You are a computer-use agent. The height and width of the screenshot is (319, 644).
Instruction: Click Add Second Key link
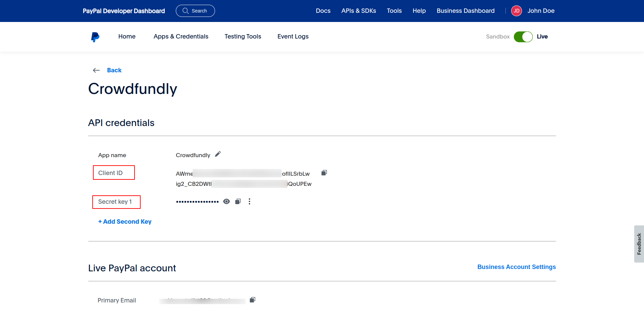coord(125,222)
